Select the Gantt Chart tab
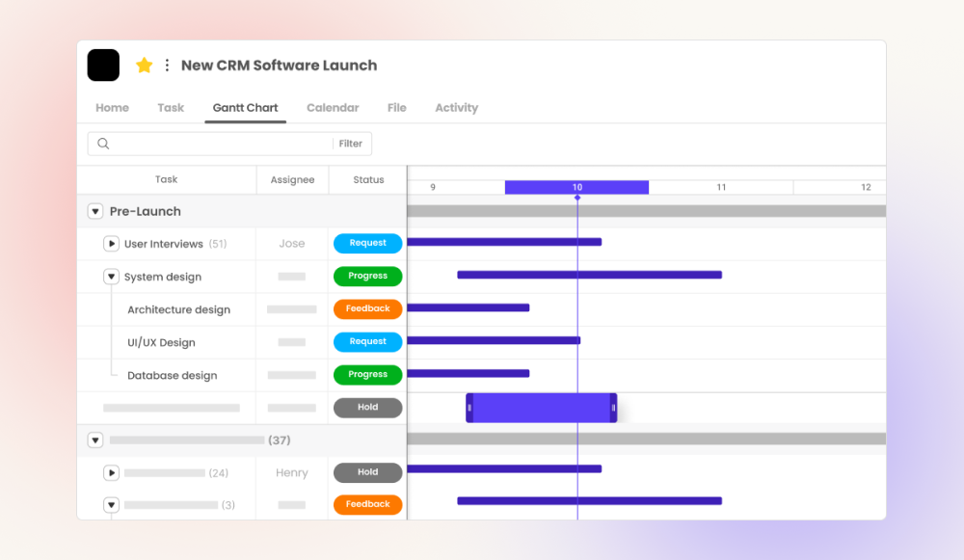 coord(245,108)
